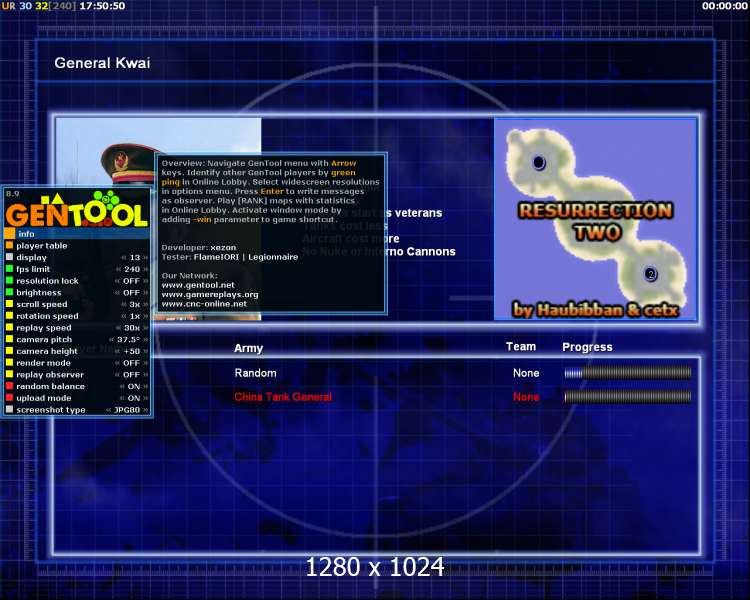Increase camera height with right arrow

coord(145,351)
